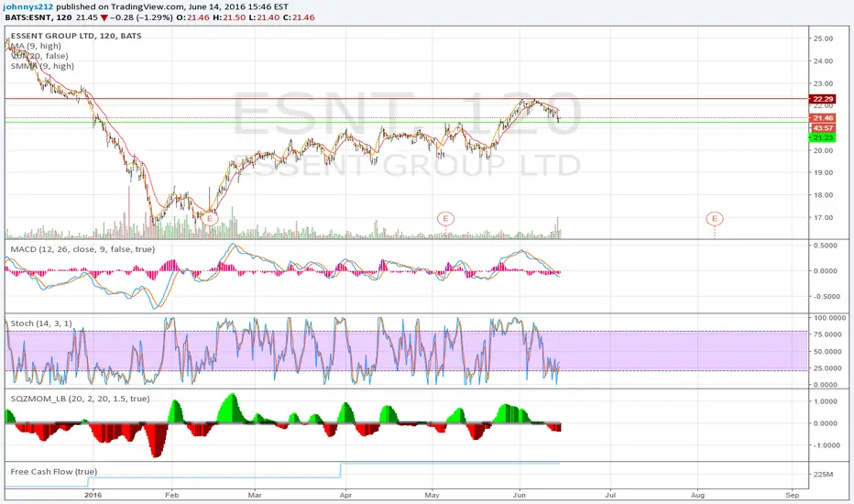This screenshot has height=504, width=854.
Task: Select the dark red 22.29 price label
Action: [823, 99]
